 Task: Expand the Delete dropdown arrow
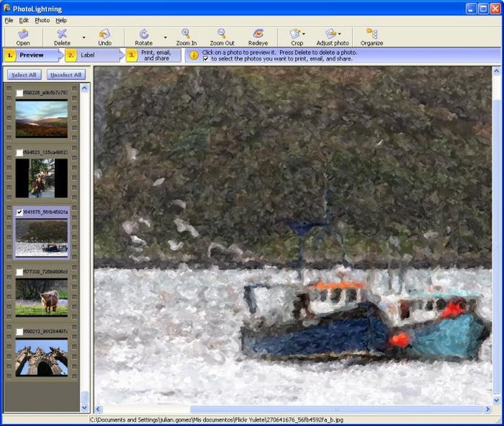tap(84, 37)
